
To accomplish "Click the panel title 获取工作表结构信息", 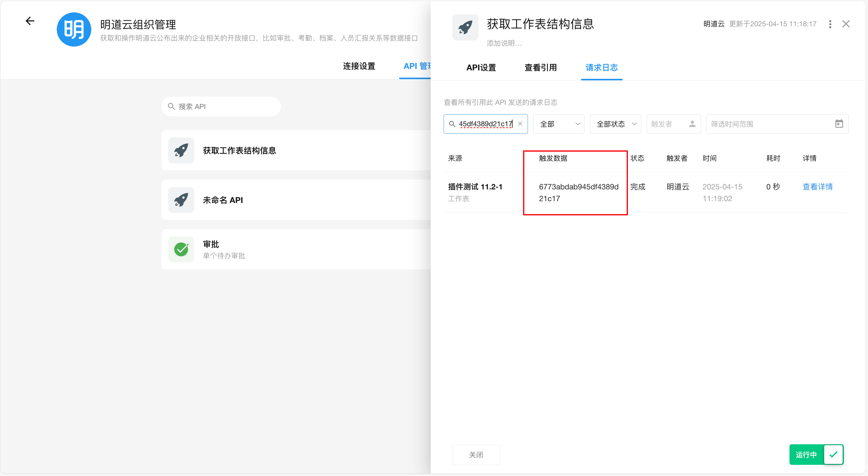I will point(540,24).
